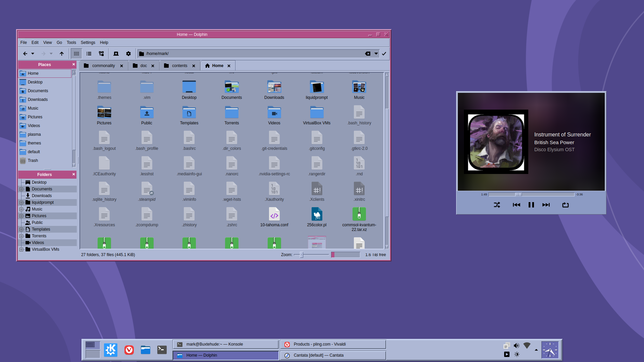Confirm the location with the checkmark button
This screenshot has width=644, height=362.
[384, 54]
